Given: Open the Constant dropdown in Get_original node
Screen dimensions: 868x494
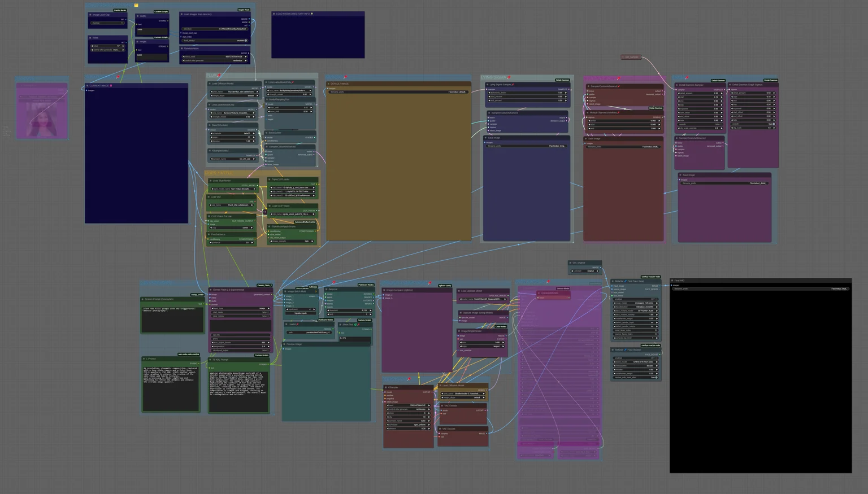Looking at the screenshot, I should 585,271.
